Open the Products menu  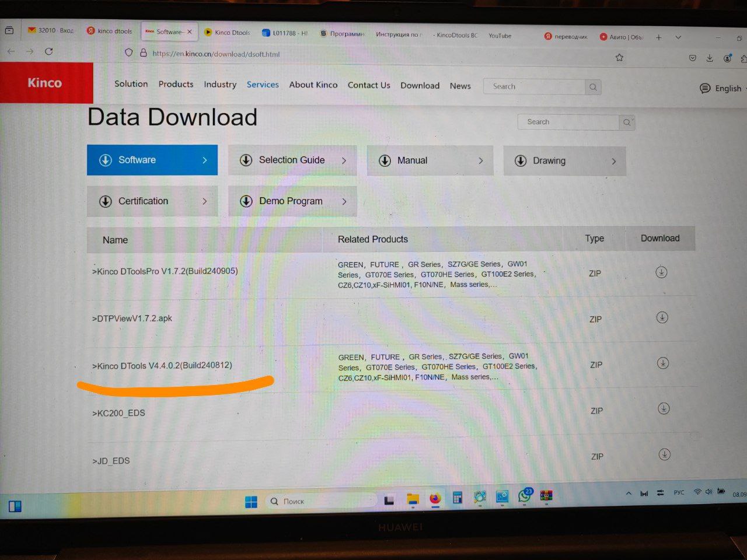pos(176,84)
